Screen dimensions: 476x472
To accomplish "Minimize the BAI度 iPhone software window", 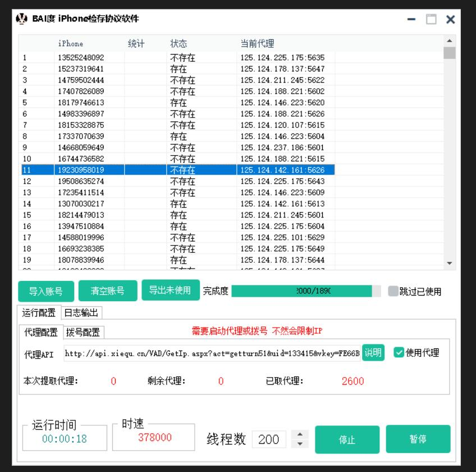I will pyautogui.click(x=411, y=19).
